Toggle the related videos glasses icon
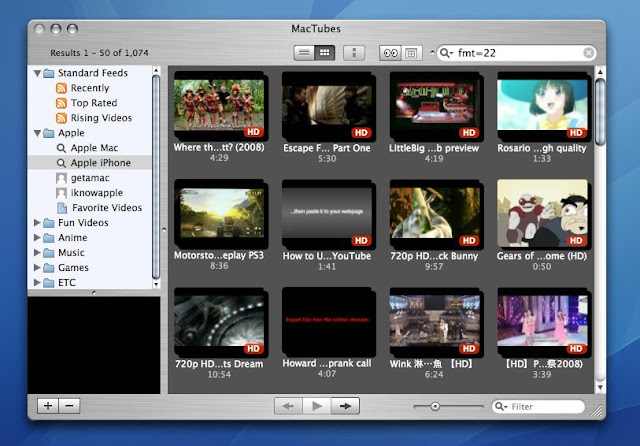Viewport: 640px width, 446px height. coord(391,53)
